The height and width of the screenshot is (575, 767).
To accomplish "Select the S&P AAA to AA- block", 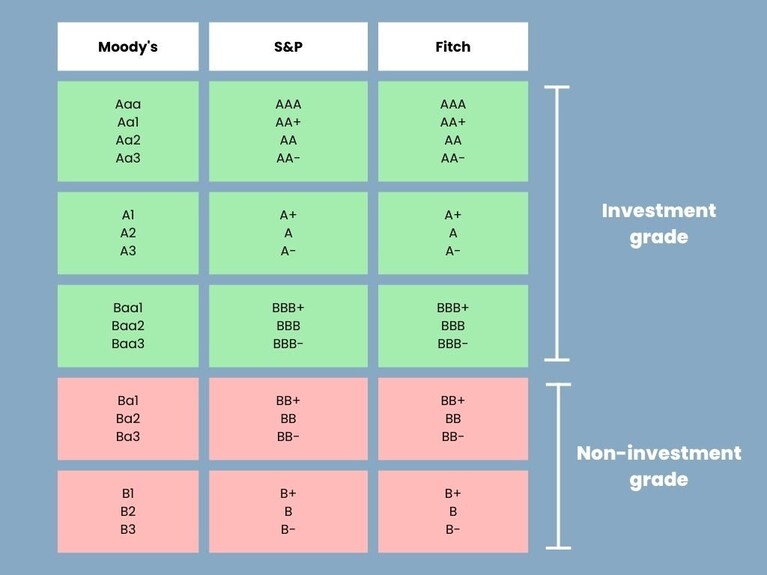I will click(x=288, y=131).
